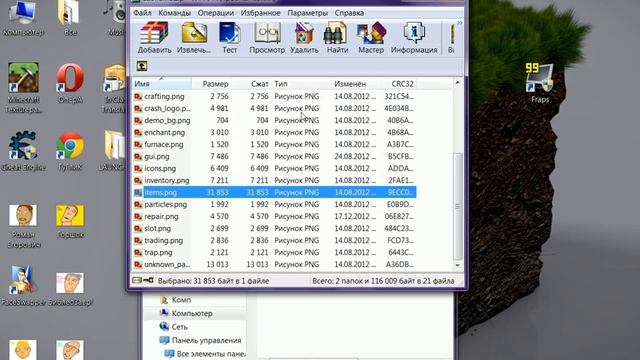The width and height of the screenshot is (640, 360).
Task: Open the Справка menu
Action: click(x=349, y=13)
